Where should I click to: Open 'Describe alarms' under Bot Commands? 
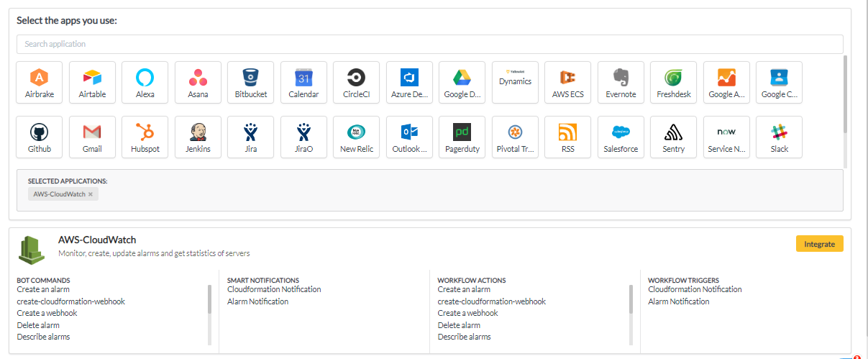click(43, 337)
